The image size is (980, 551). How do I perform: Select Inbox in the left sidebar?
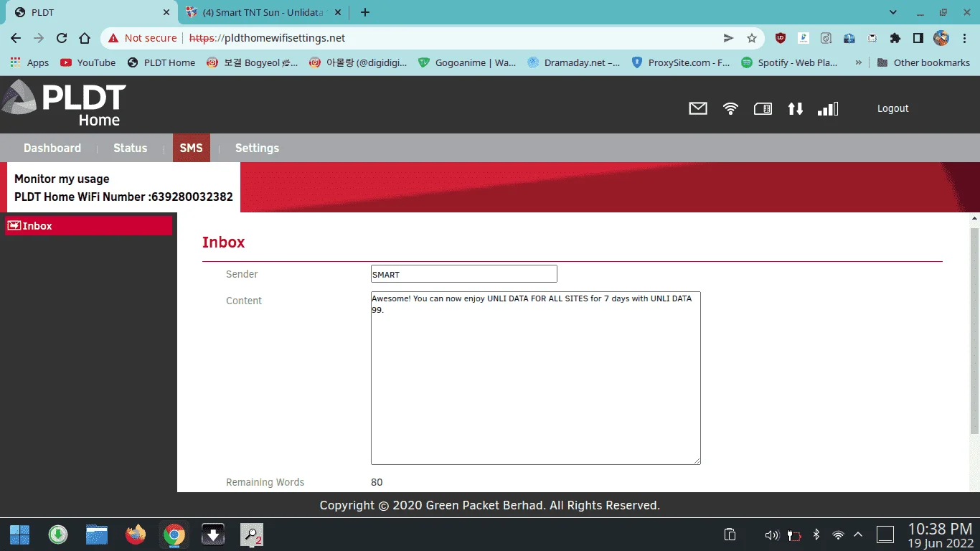[88, 225]
